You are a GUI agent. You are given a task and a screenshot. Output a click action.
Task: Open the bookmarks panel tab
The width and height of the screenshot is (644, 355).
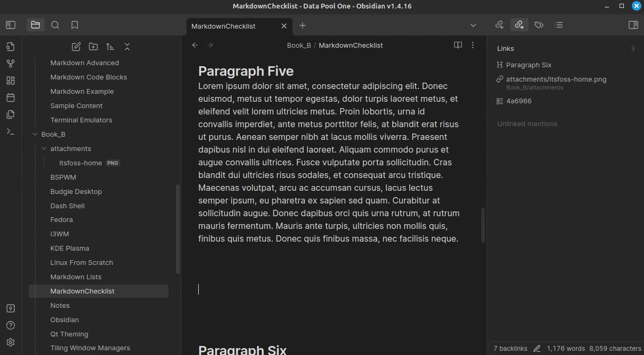(75, 25)
